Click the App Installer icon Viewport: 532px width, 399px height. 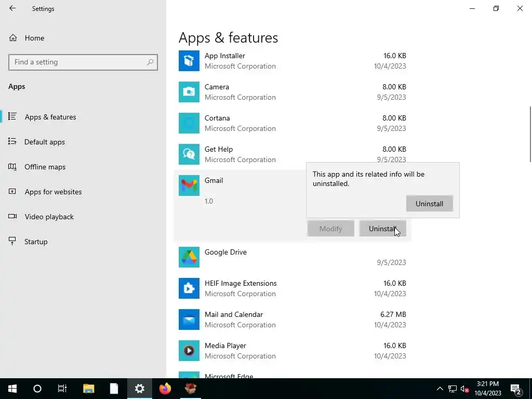[x=189, y=61]
